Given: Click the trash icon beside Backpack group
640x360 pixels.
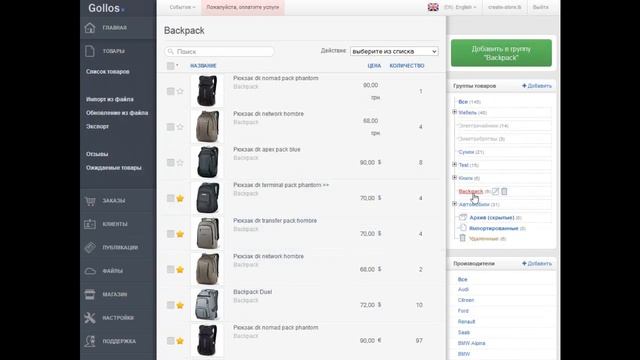Looking at the screenshot, I should (x=504, y=191).
